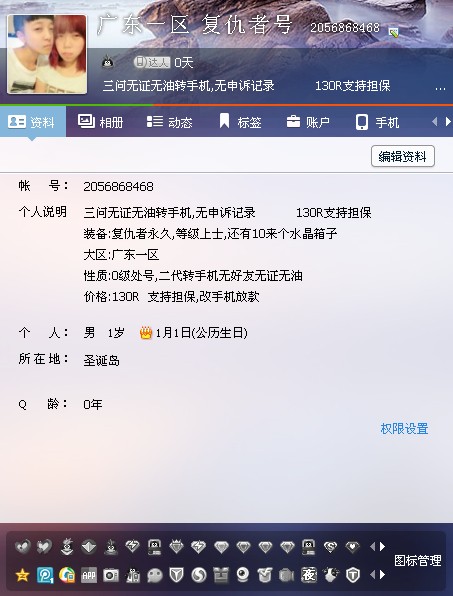453x596 pixels.
Task: Open the colorful browser icon
Action: click(x=67, y=575)
